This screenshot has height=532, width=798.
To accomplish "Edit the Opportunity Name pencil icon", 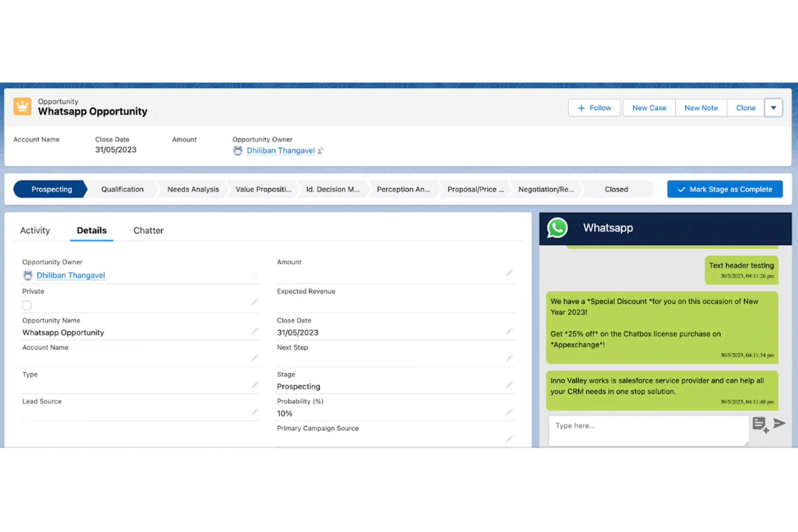I will (255, 331).
